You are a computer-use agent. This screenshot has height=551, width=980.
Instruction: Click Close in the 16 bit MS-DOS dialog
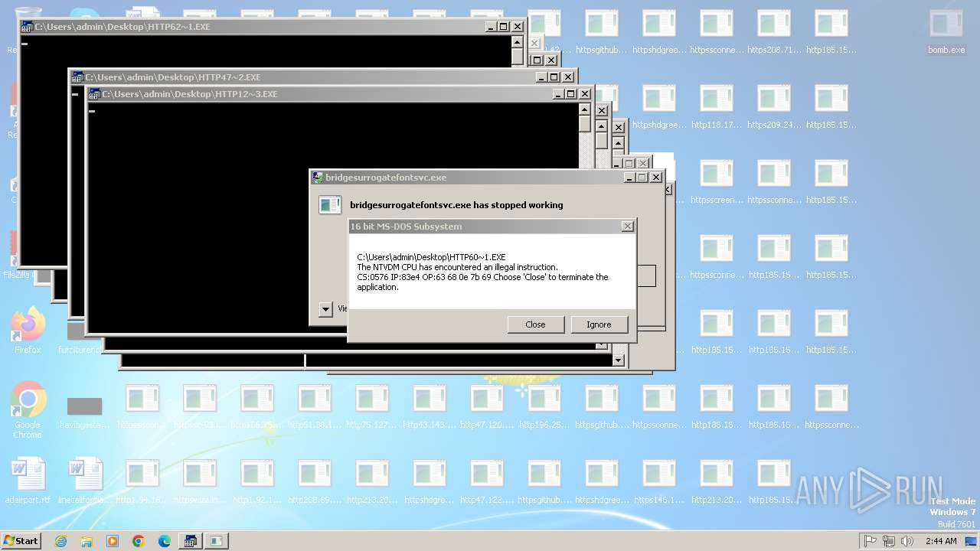[535, 324]
